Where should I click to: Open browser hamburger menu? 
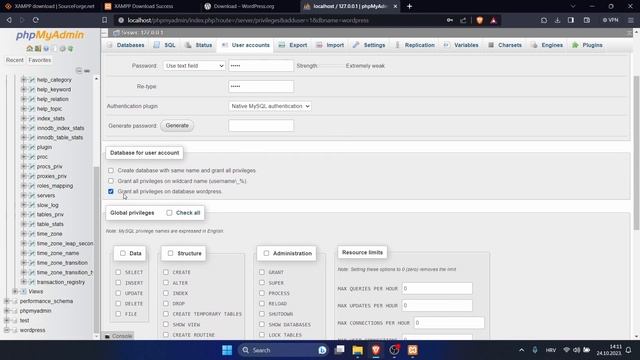(631, 20)
